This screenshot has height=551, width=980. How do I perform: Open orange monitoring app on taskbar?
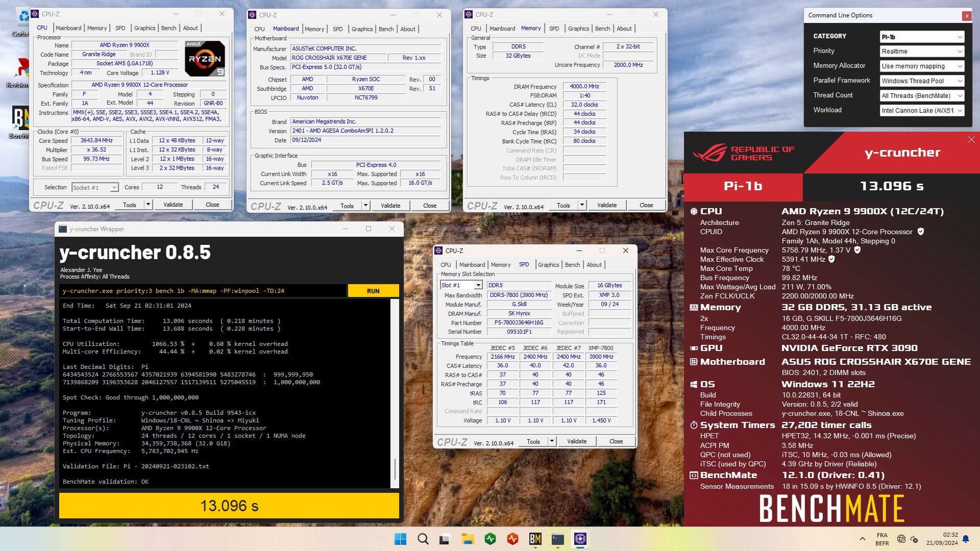click(x=512, y=539)
